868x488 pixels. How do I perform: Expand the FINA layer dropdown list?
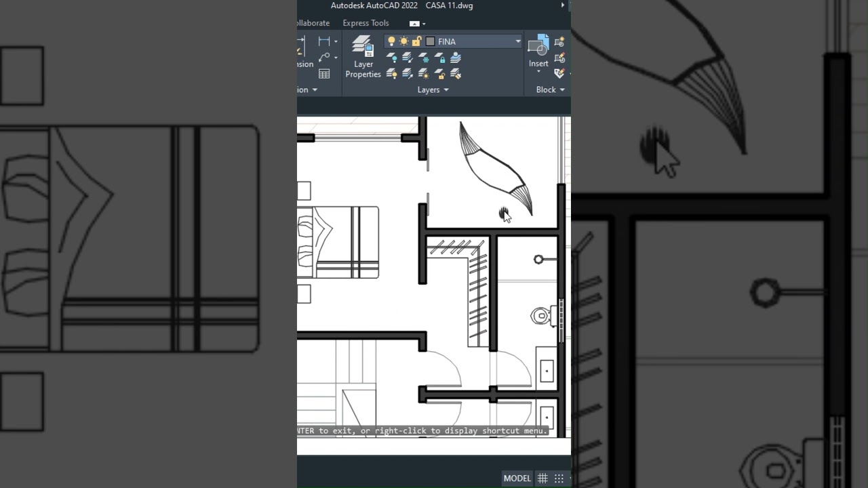[x=517, y=41]
